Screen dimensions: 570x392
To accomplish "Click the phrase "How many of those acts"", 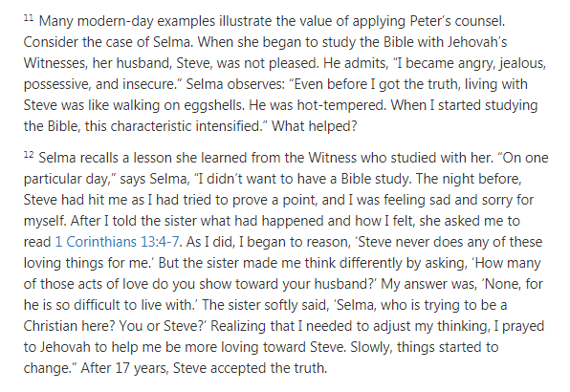I will pyautogui.click(x=508, y=263).
